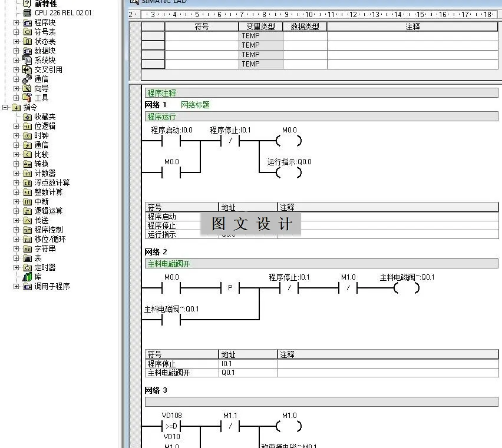This screenshot has height=448, width=502.
Task: Click the 主料电磁阀 Q0.1 output coil
Action: point(407,288)
